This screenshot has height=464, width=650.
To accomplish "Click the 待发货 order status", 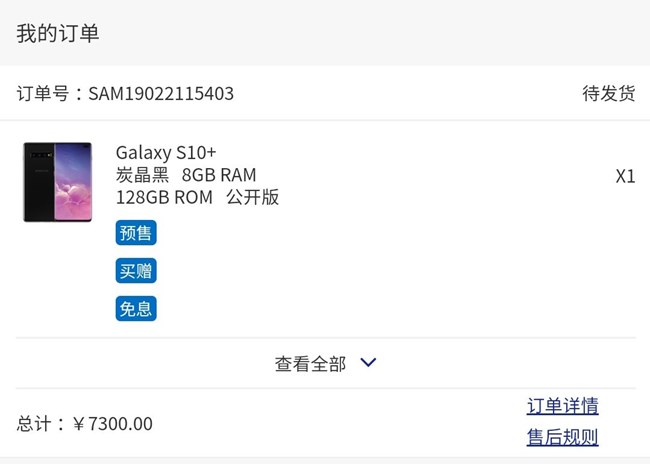I will pyautogui.click(x=608, y=94).
